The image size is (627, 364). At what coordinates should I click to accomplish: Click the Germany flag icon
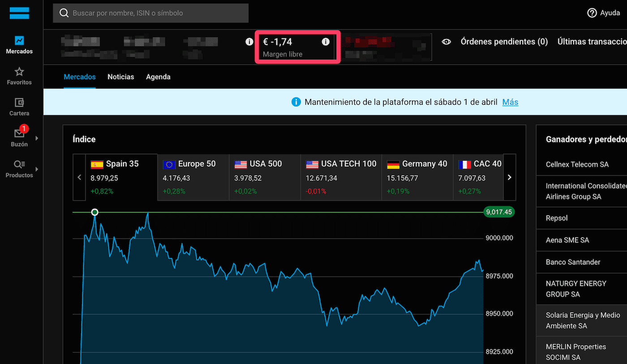pos(393,164)
